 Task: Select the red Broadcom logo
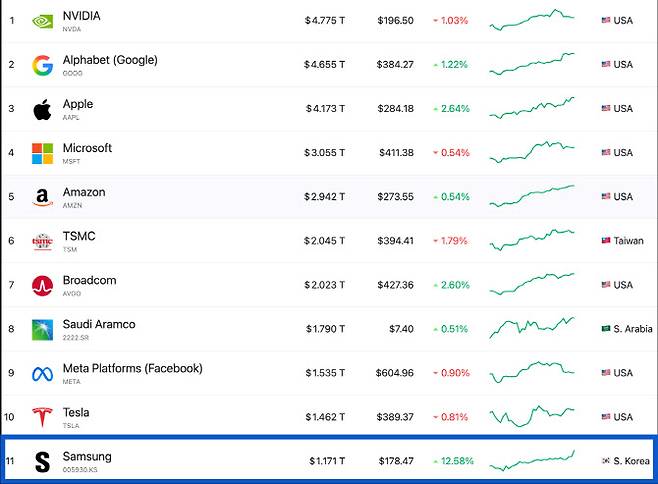42,285
